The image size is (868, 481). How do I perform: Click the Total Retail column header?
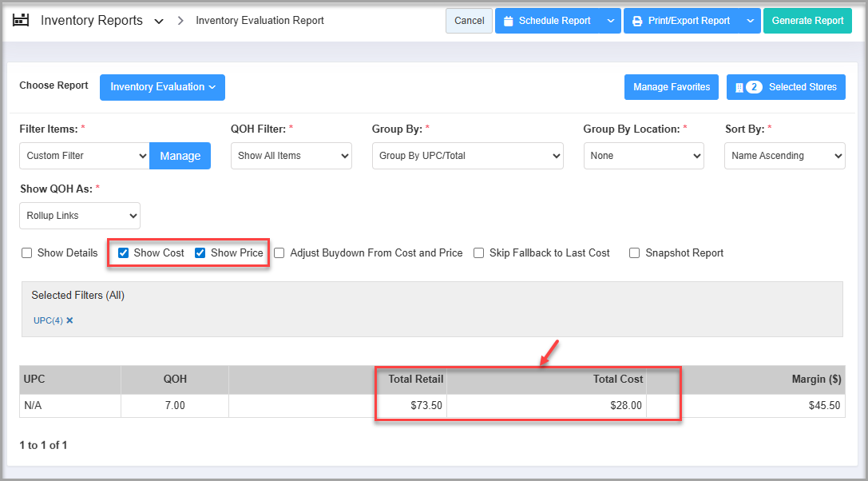coord(415,380)
